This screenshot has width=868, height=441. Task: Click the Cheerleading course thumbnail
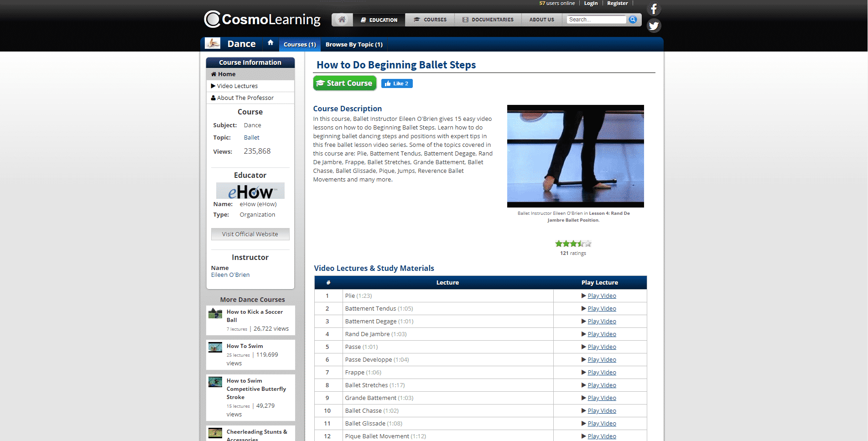point(215,433)
